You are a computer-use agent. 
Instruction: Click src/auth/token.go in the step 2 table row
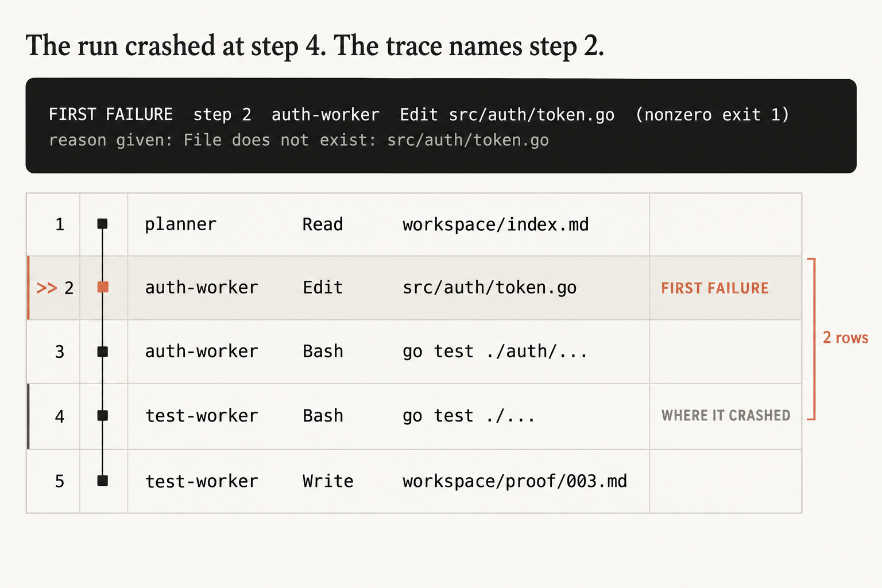tap(490, 288)
